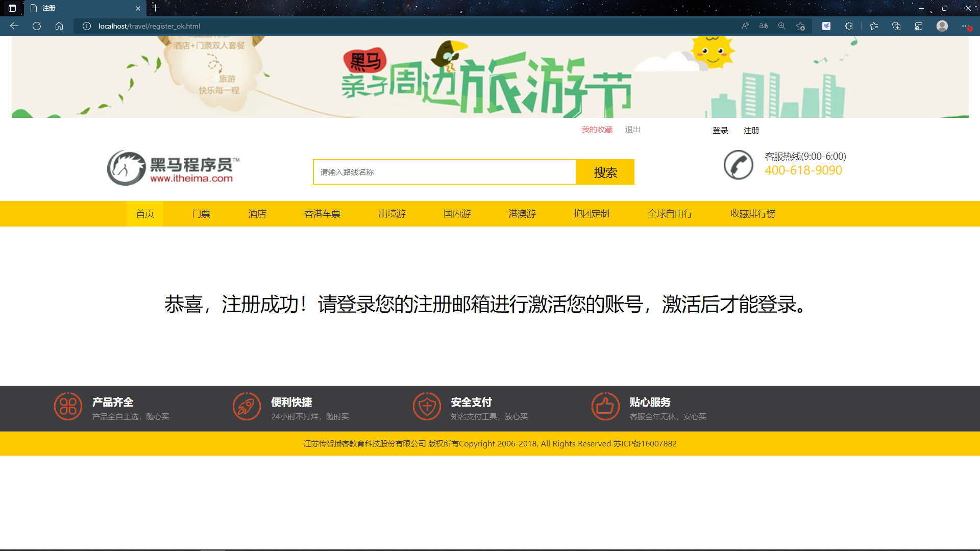980x551 pixels.
Task: Focus the route name search field
Action: tap(444, 172)
